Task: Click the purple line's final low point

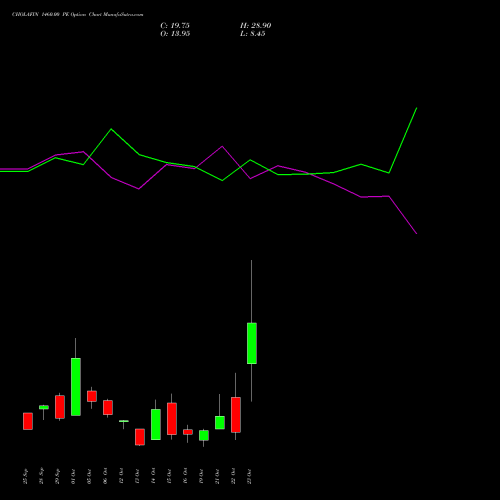Action: [416, 233]
